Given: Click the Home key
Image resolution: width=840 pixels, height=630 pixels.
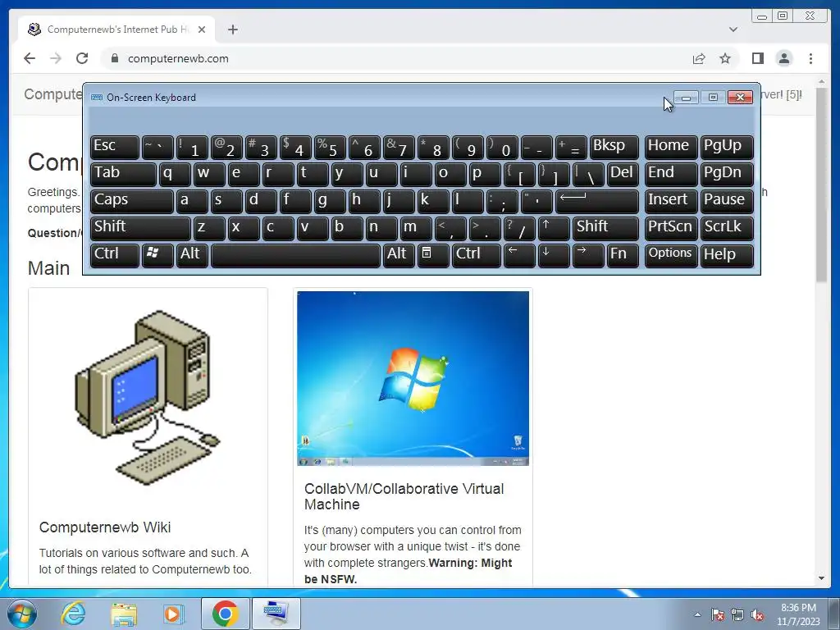Looking at the screenshot, I should click(671, 148).
